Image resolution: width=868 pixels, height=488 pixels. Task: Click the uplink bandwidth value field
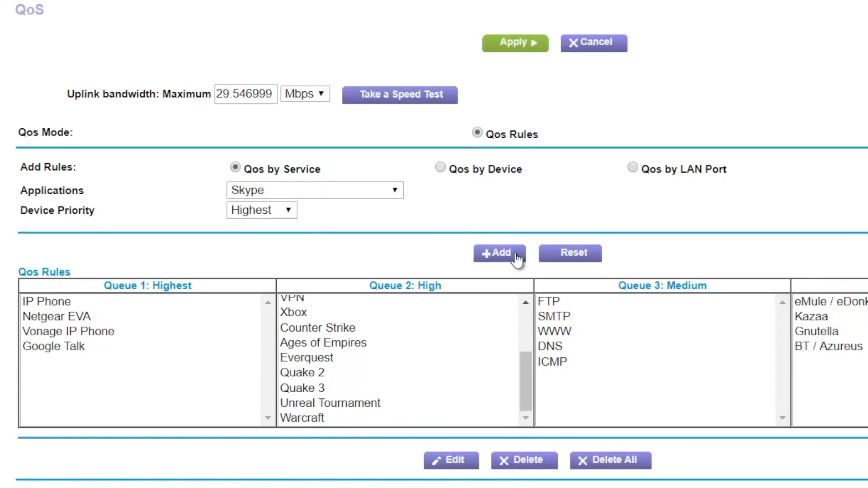[x=245, y=94]
